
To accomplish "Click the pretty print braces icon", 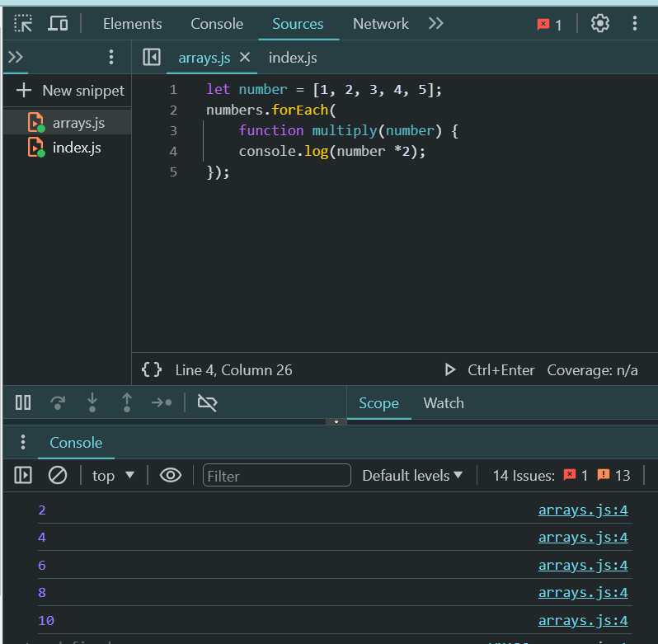I will [x=152, y=369].
